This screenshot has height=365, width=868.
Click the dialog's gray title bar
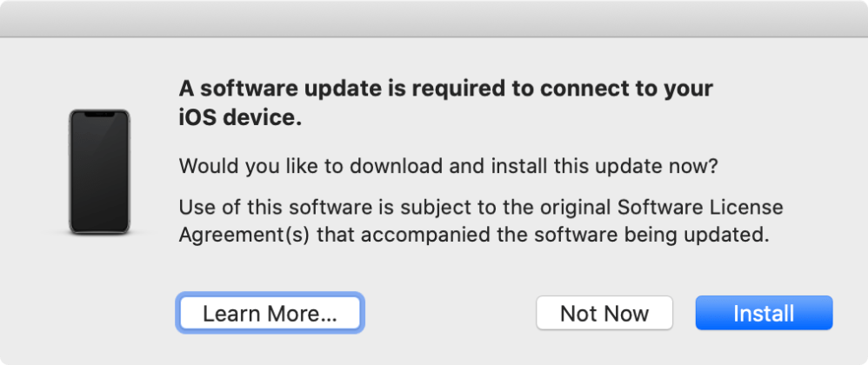point(434,18)
